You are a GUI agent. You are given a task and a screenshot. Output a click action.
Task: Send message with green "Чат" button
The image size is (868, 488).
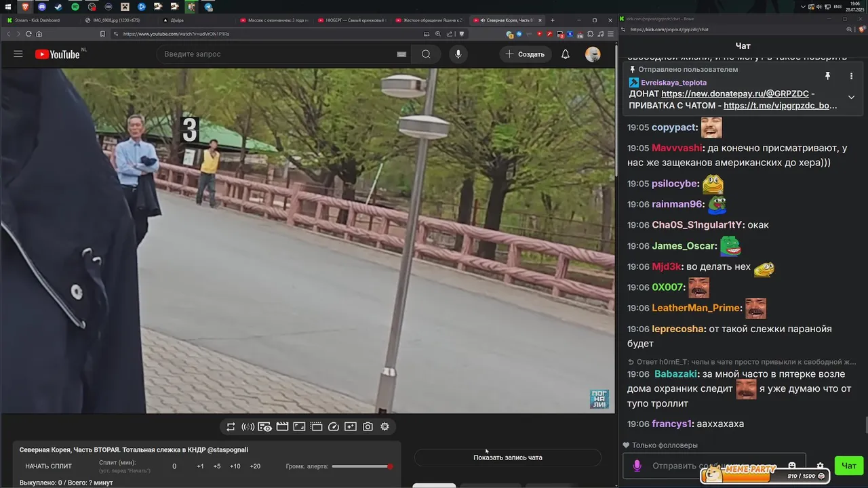(x=849, y=466)
